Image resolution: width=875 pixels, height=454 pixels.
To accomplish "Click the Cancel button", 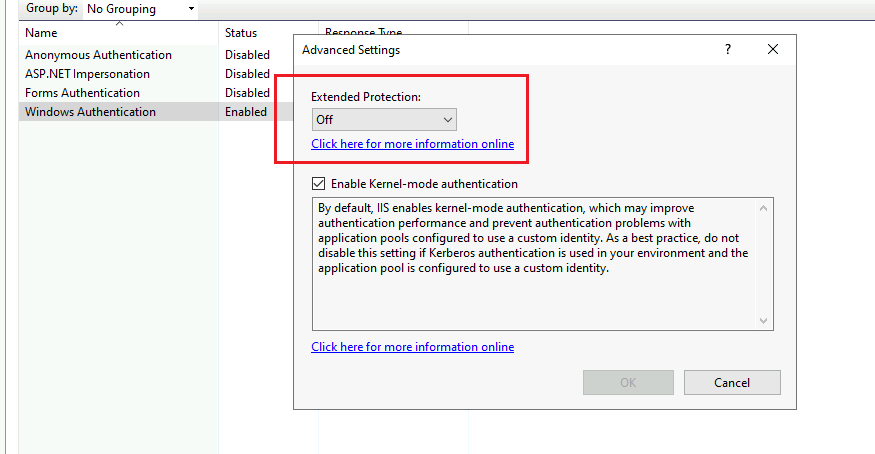I will 732,383.
